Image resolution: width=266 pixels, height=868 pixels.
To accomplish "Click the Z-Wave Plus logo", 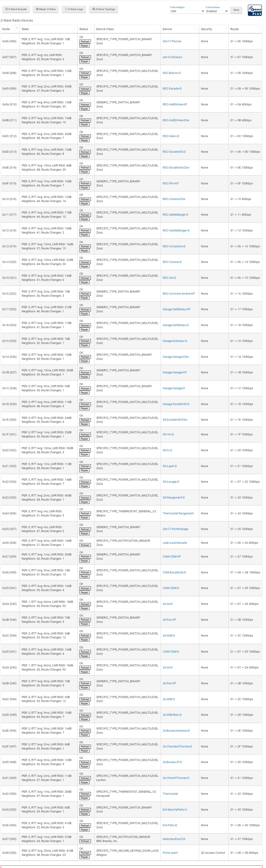I will [255, 10].
